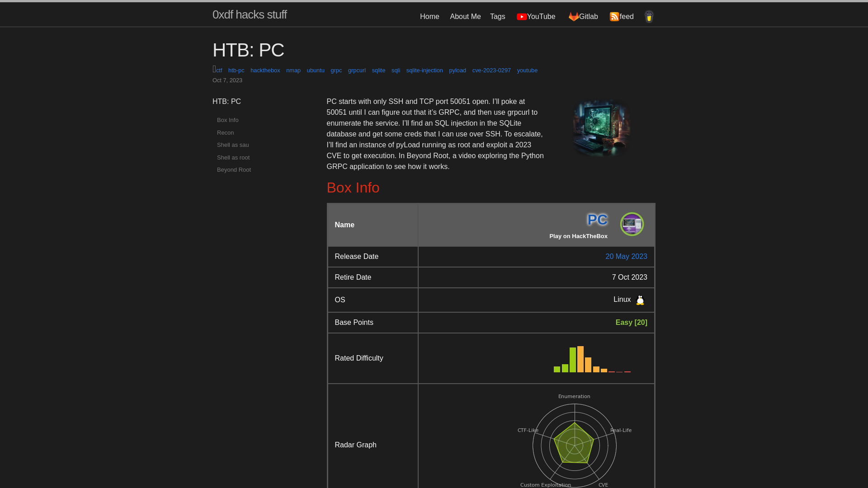Click the Base Points row label
Viewport: 868px width, 488px height.
tap(354, 323)
